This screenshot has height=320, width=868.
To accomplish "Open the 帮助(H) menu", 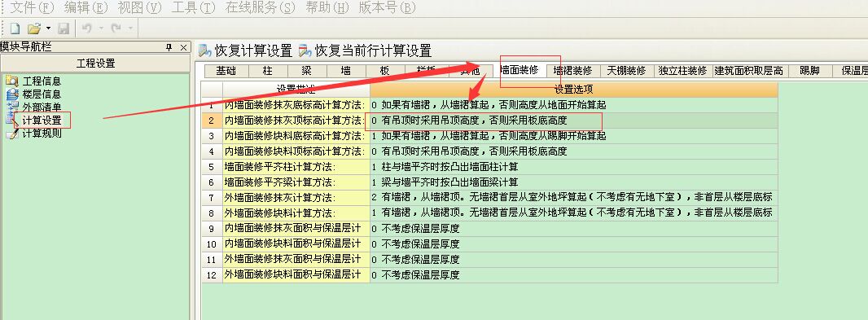I will click(328, 8).
